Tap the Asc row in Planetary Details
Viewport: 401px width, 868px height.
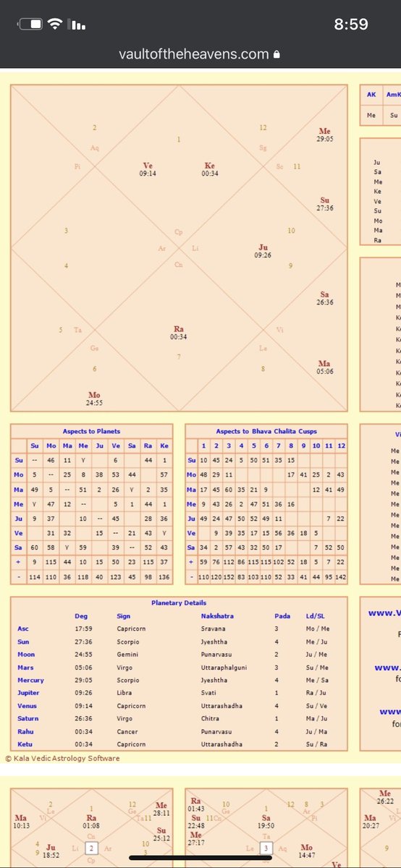(x=179, y=629)
